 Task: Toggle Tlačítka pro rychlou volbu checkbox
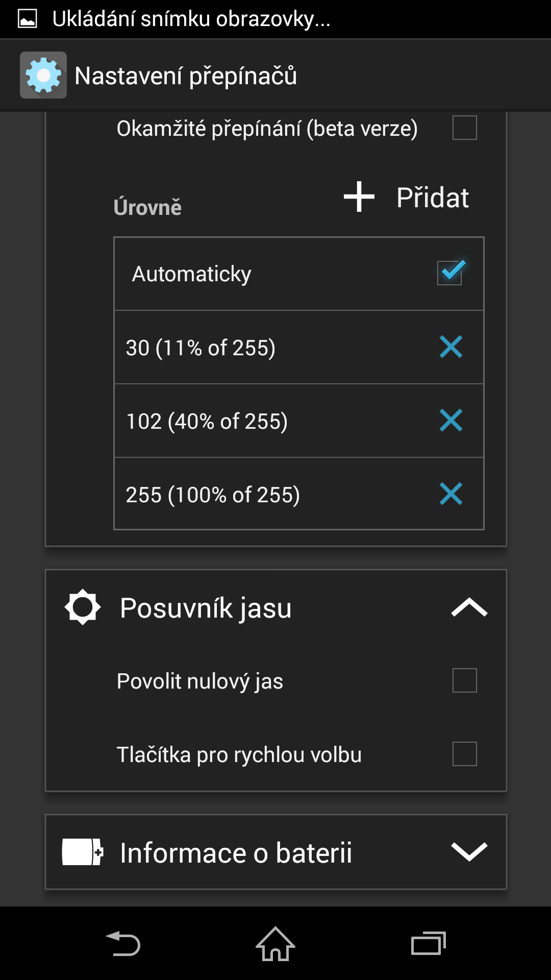click(x=465, y=754)
